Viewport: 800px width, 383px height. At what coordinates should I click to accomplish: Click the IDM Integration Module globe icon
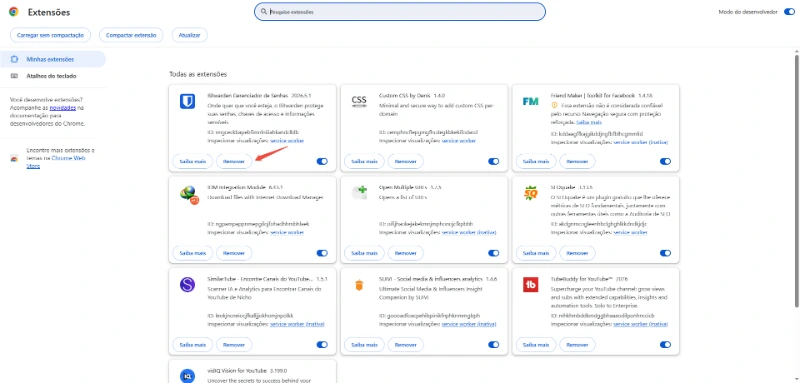click(189, 194)
